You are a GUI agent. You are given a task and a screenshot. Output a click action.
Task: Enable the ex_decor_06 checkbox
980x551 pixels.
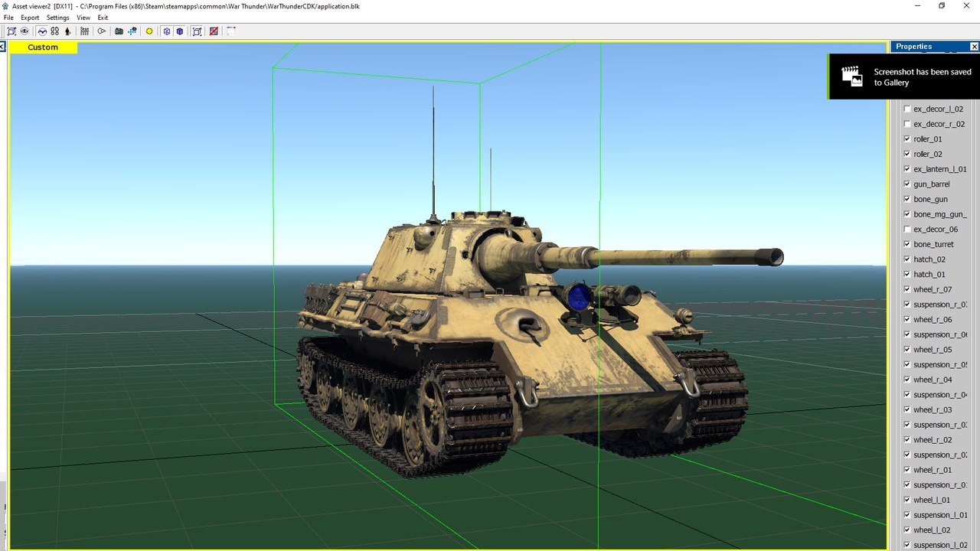(907, 230)
